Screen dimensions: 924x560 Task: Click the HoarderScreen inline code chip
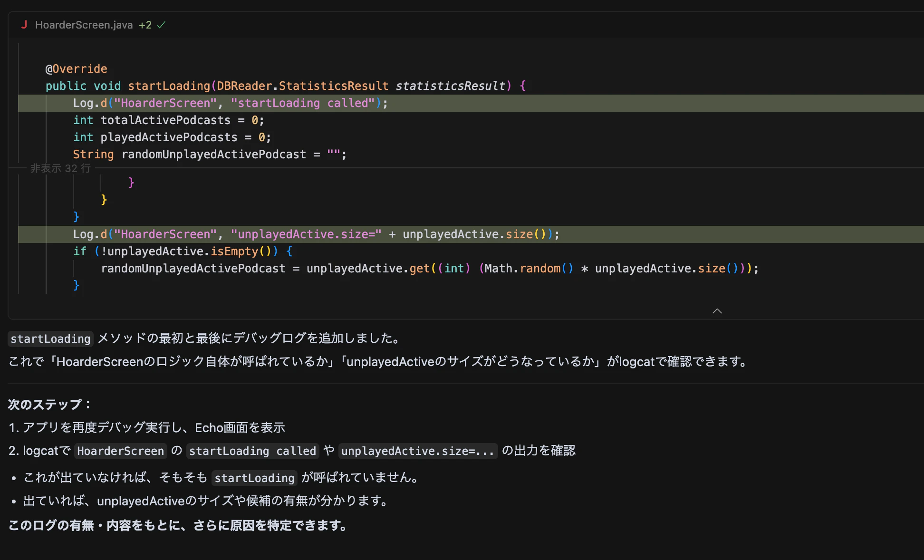tap(120, 451)
